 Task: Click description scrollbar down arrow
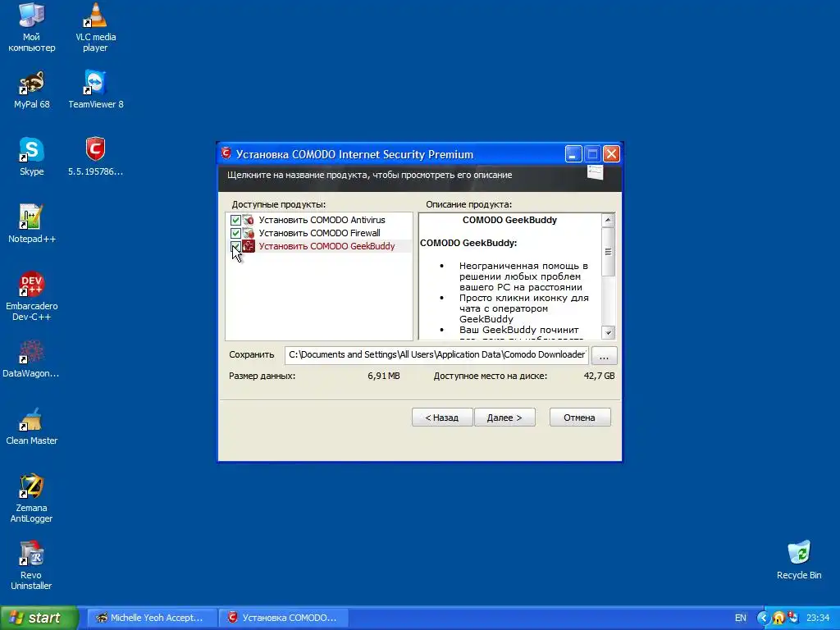tap(608, 332)
